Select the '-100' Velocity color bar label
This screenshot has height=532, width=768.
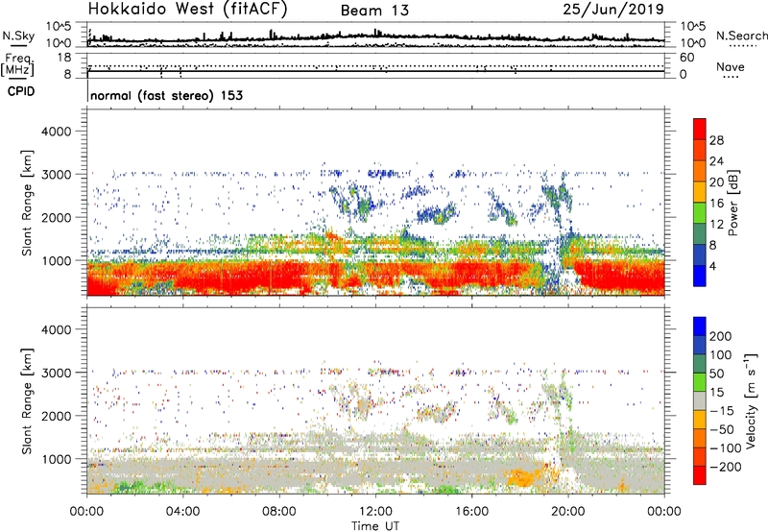(726, 448)
